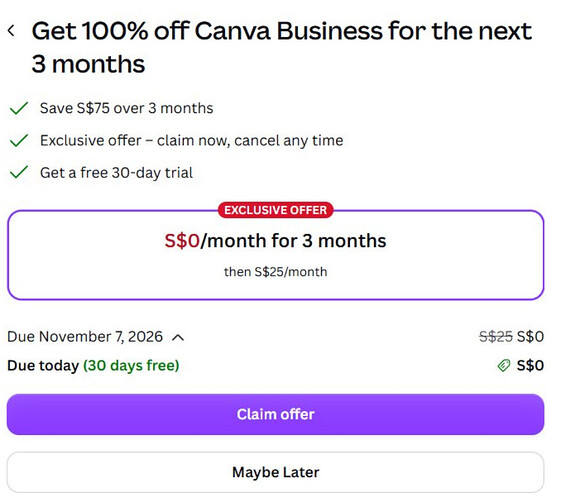Click the checkmark beside Exclusive offer line
This screenshot has height=500, width=562.
[19, 140]
